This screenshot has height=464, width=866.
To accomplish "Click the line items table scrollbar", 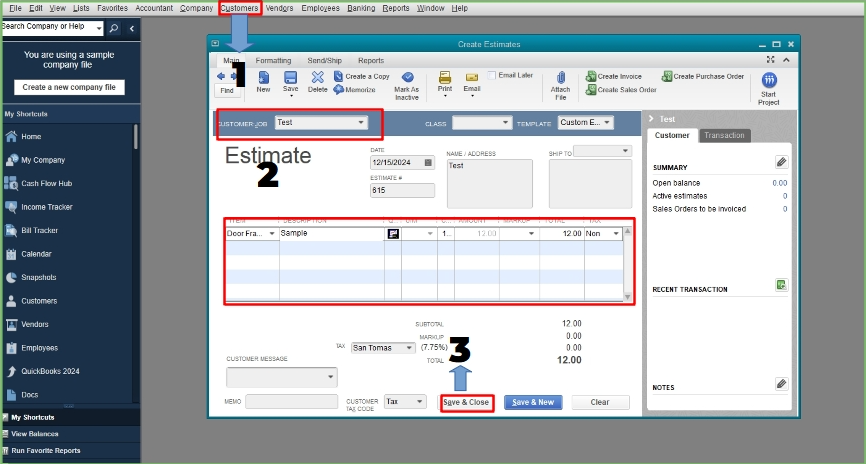I will tap(627, 264).
